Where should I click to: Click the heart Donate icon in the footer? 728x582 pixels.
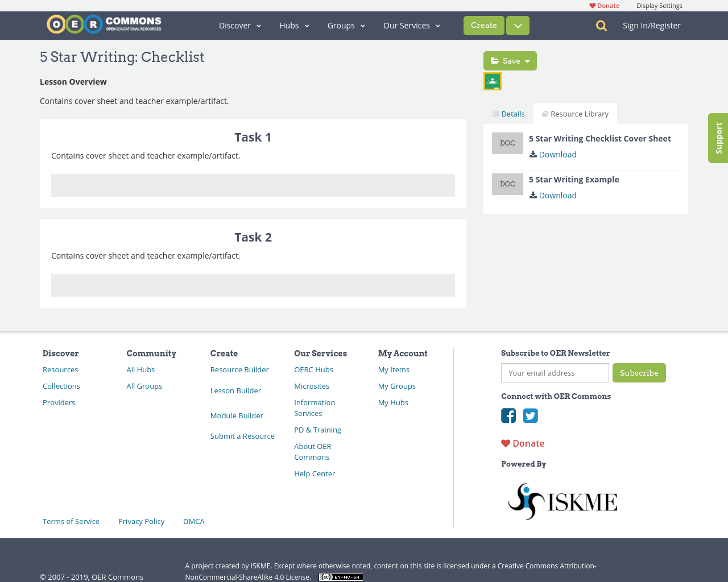(x=506, y=443)
